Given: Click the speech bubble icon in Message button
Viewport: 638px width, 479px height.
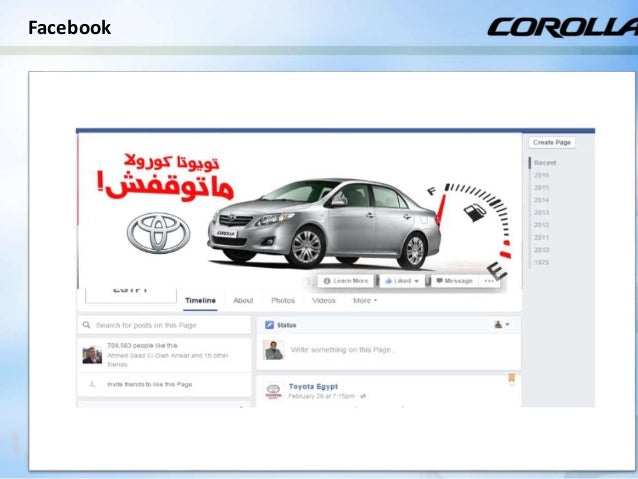Looking at the screenshot, I should point(439,281).
